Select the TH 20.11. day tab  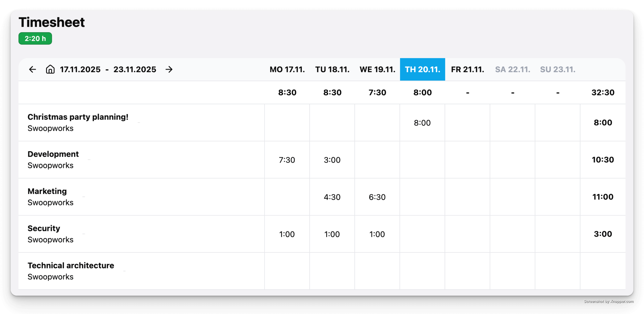422,69
